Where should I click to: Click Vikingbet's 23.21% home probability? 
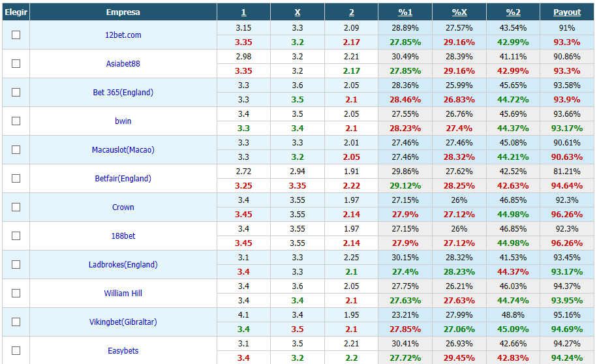point(405,314)
